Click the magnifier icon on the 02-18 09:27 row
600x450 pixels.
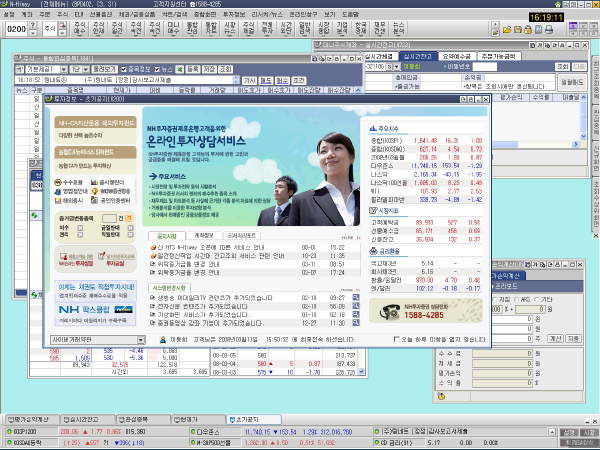pyautogui.click(x=356, y=297)
